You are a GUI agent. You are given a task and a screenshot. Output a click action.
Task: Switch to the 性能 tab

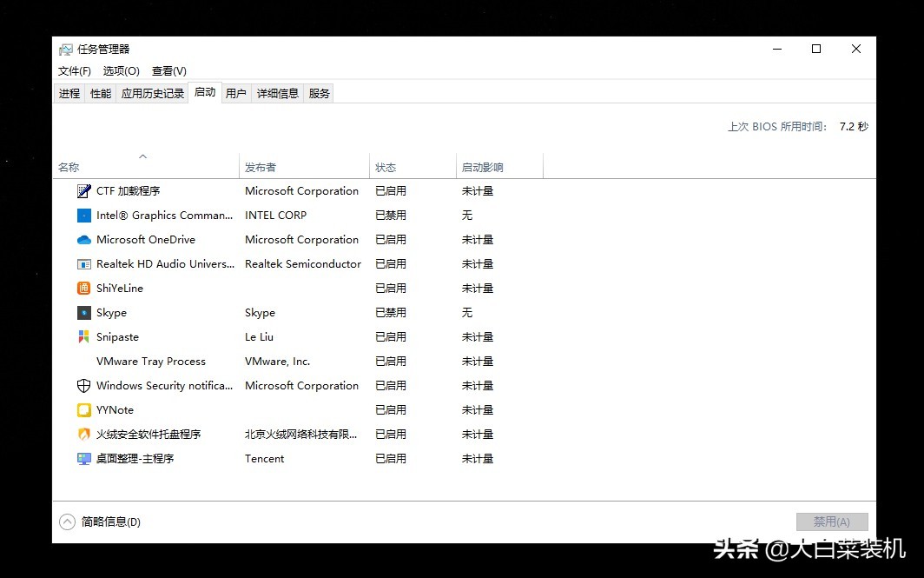tap(101, 93)
